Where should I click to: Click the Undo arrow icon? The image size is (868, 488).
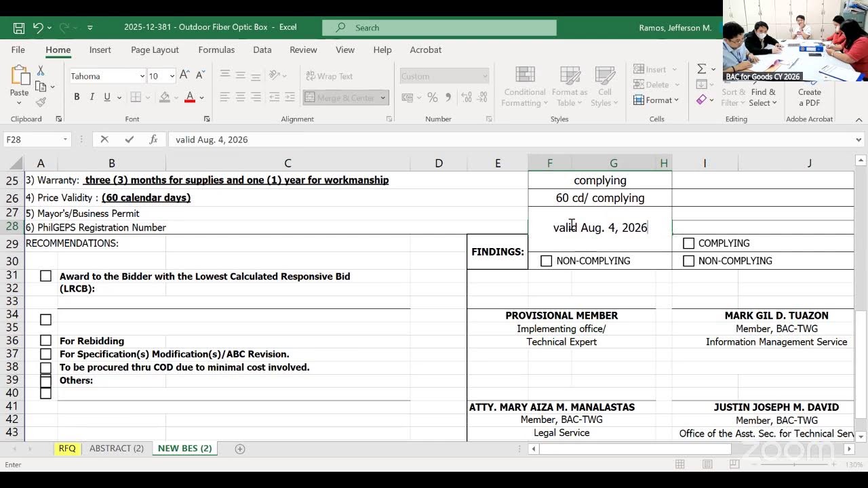pos(38,28)
